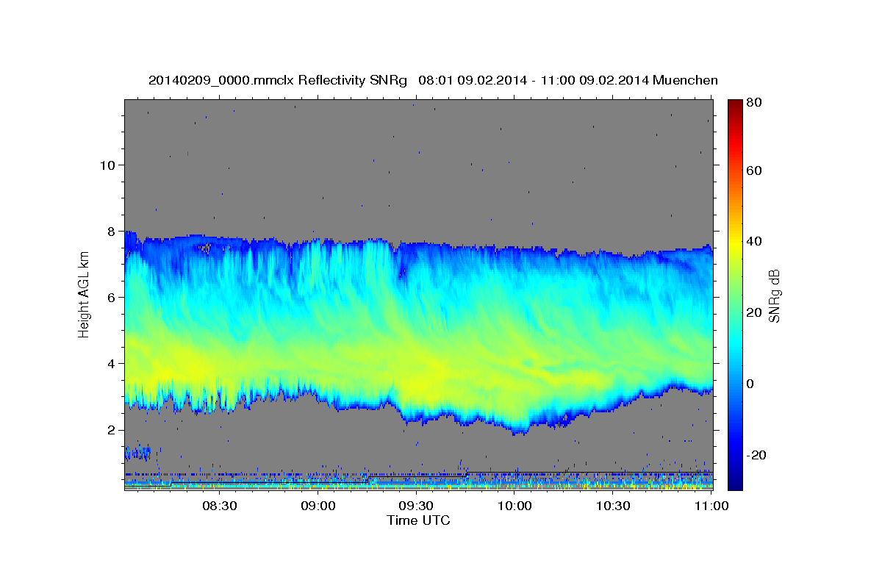Click the colorbar value 80

click(x=753, y=103)
